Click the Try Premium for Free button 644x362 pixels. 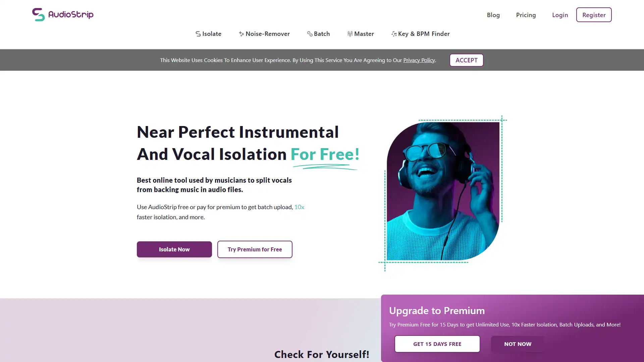coord(254,249)
